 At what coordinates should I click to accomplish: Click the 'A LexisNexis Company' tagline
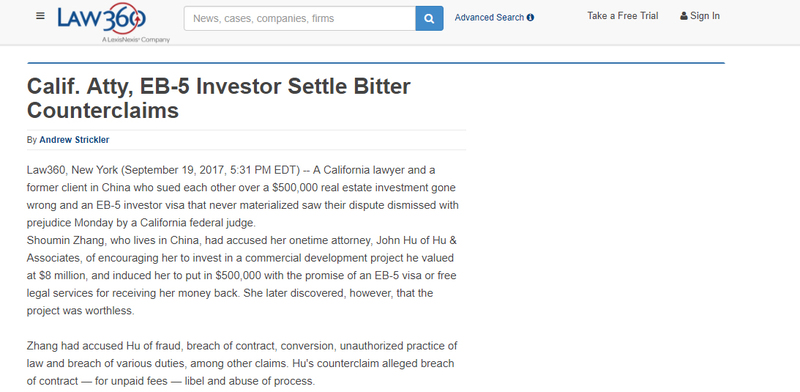(x=135, y=40)
